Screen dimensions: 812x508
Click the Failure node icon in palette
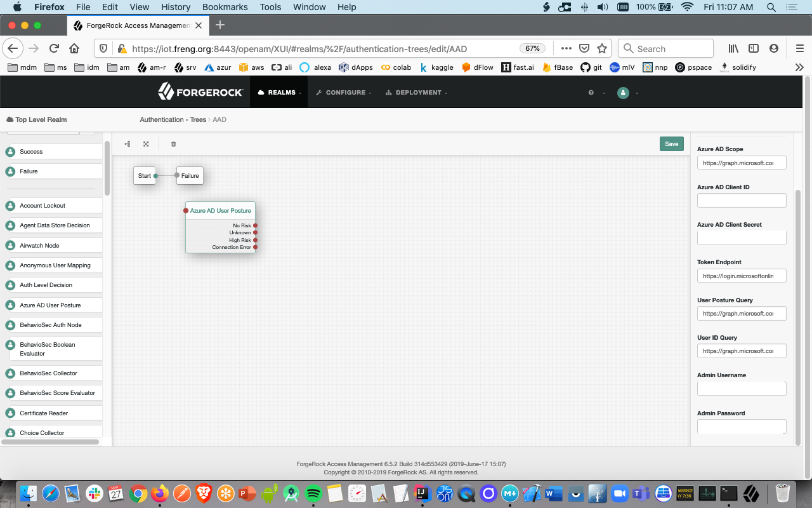(x=10, y=171)
